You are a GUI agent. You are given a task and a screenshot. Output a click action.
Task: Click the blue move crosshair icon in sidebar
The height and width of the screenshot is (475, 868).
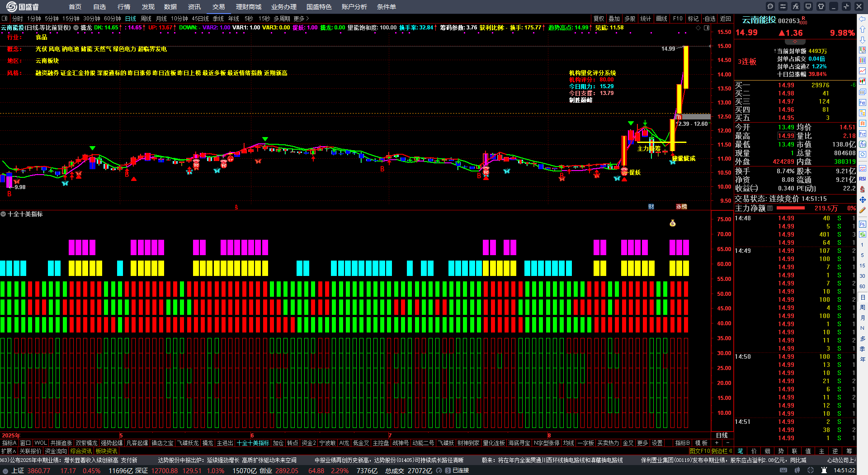[863, 199]
